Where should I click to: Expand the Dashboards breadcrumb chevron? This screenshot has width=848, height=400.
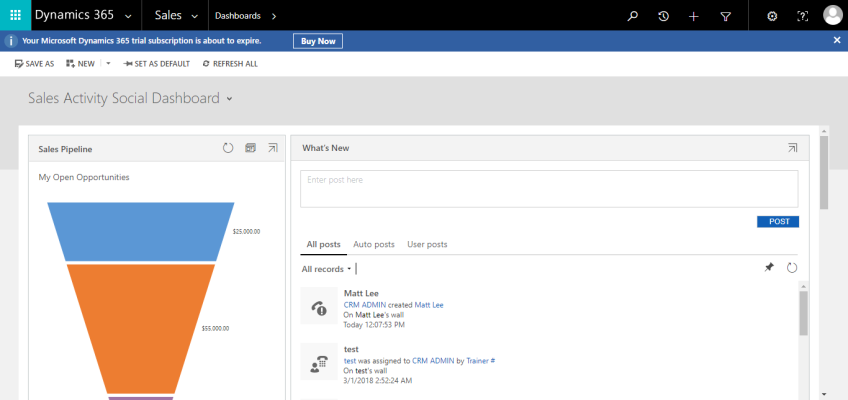(x=274, y=16)
